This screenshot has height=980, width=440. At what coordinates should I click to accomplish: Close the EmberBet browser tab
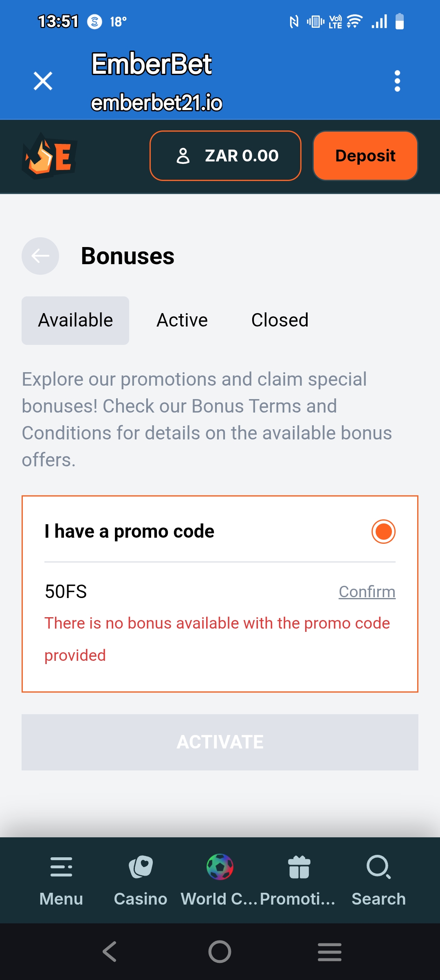pos(43,81)
